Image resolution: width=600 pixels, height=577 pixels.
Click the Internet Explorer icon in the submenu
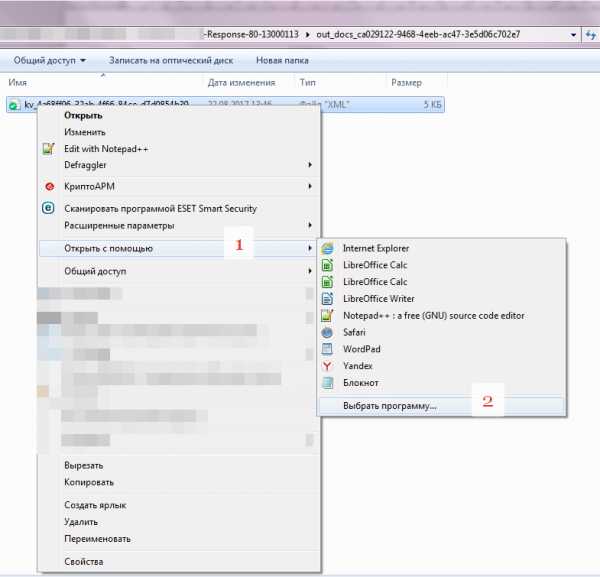click(x=327, y=248)
